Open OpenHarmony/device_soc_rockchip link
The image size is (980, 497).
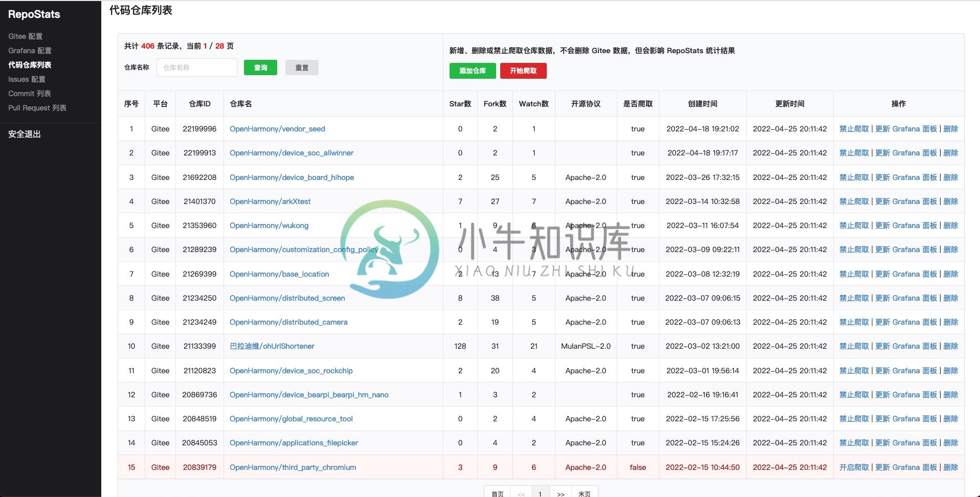pos(291,371)
